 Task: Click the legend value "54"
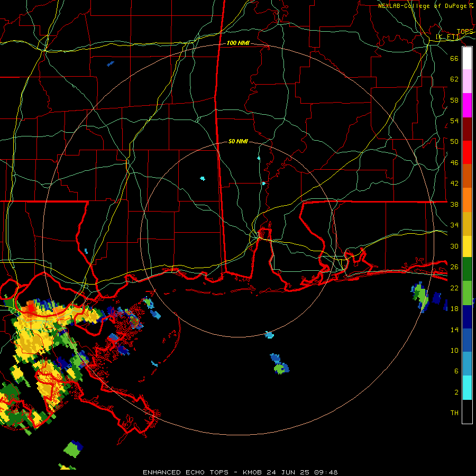pos(454,121)
